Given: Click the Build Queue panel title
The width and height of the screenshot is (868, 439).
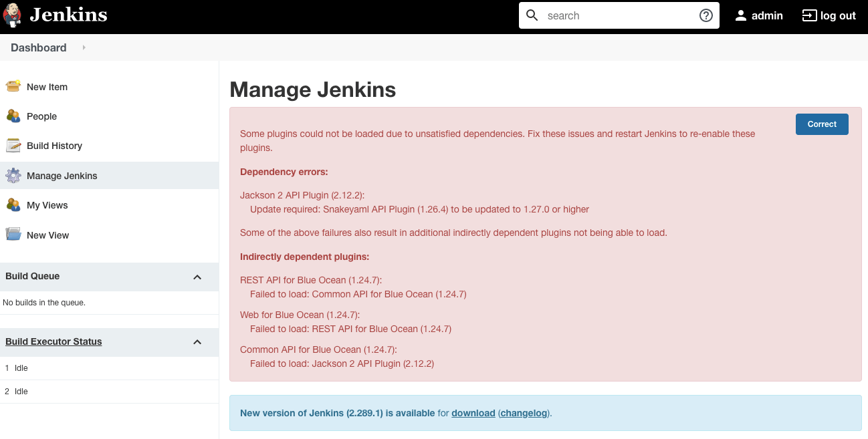Looking at the screenshot, I should [32, 276].
